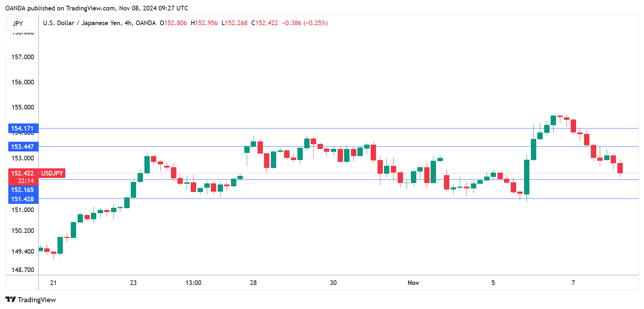Click the −0.386 (−0.25%) change value
The image size is (644, 309).
pos(305,23)
